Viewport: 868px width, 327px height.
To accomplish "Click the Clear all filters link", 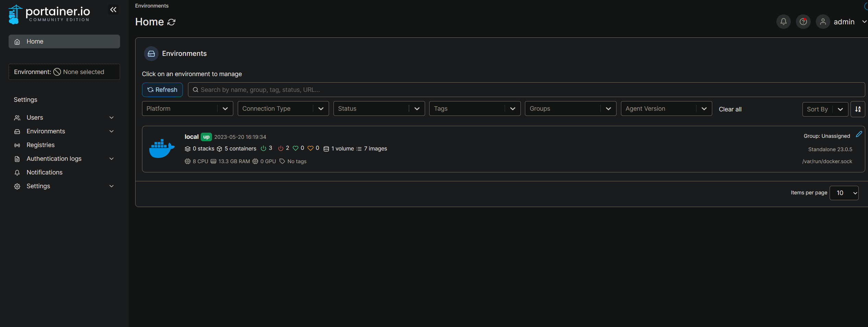I will pyautogui.click(x=730, y=109).
